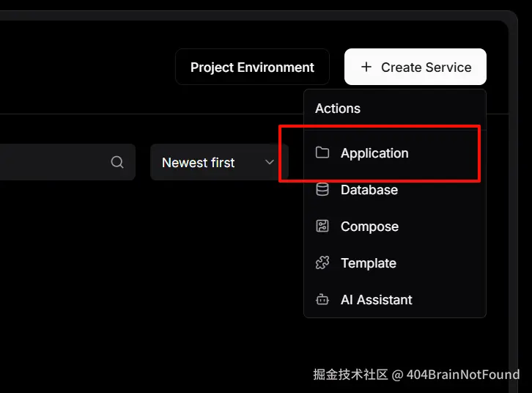Click the 掘金技术社区 watermark text
The image size is (532, 393).
(350, 375)
